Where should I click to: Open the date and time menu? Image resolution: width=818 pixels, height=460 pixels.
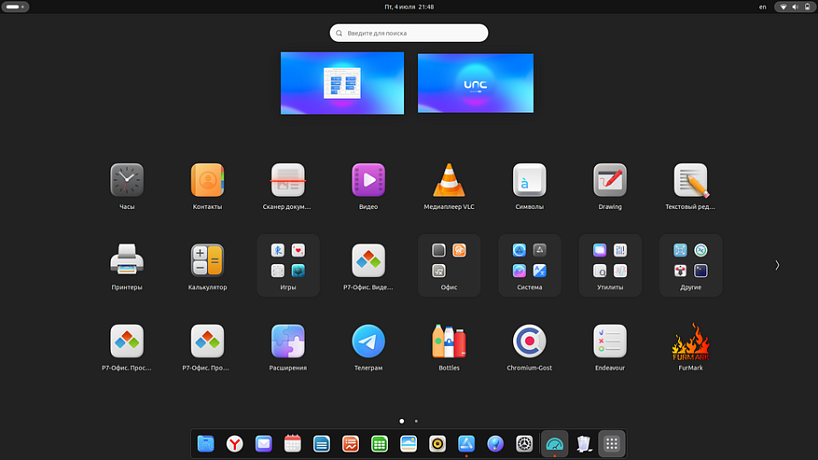pyautogui.click(x=409, y=7)
